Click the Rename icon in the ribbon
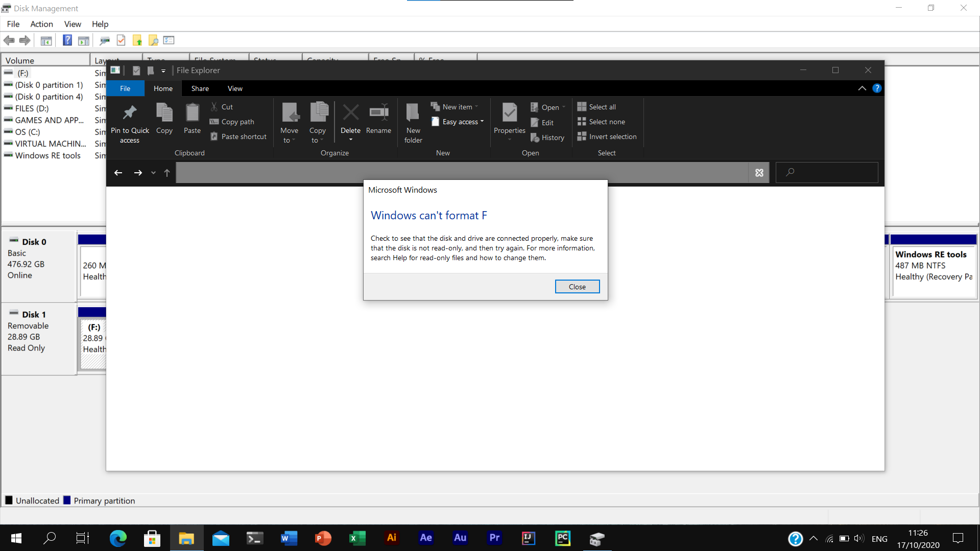The height and width of the screenshot is (551, 980). click(378, 119)
